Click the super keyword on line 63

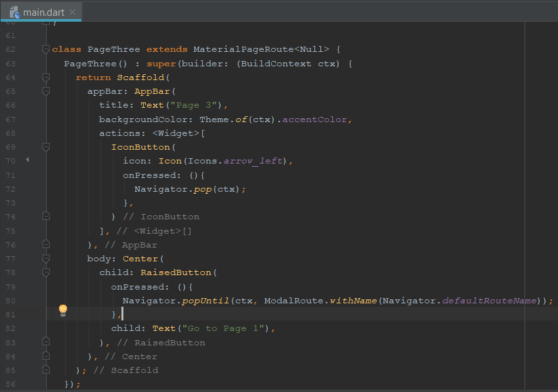(161, 64)
